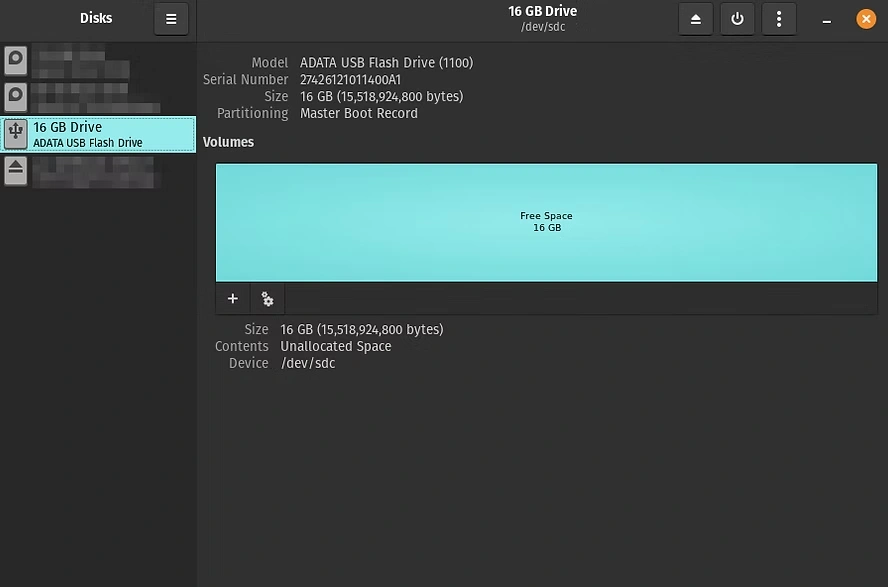
Task: Power off the selected drive
Action: click(737, 19)
